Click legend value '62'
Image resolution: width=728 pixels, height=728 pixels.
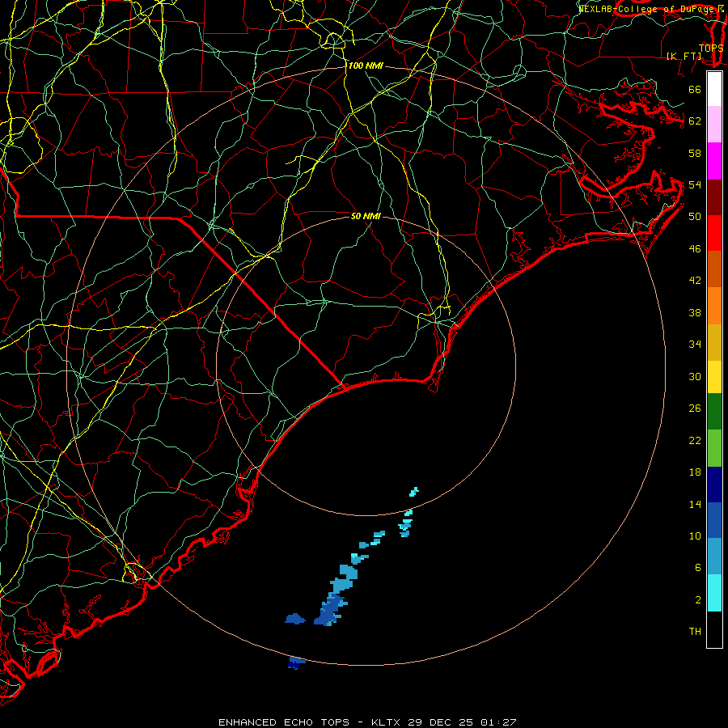695,121
